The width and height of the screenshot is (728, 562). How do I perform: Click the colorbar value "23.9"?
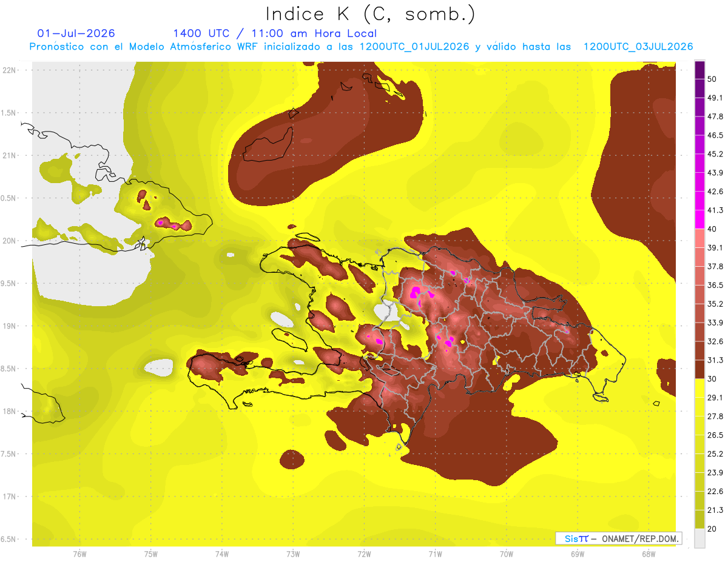click(x=715, y=473)
